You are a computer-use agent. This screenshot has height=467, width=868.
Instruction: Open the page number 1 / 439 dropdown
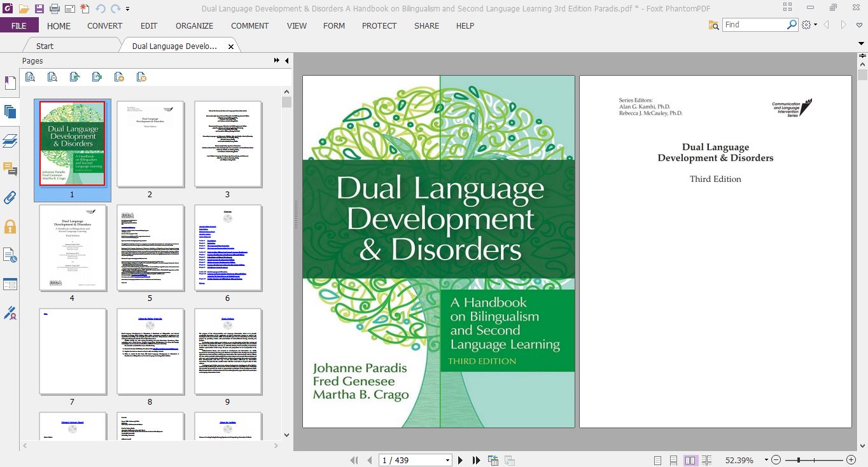(x=447, y=460)
